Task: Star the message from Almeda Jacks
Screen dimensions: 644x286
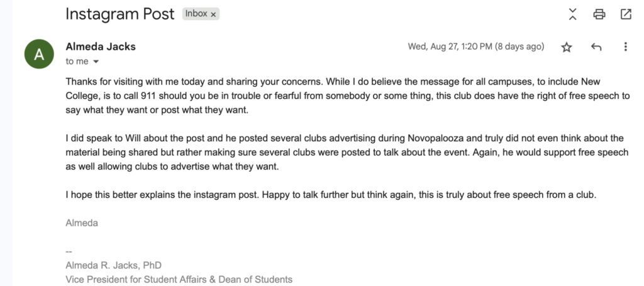Action: pos(567,47)
